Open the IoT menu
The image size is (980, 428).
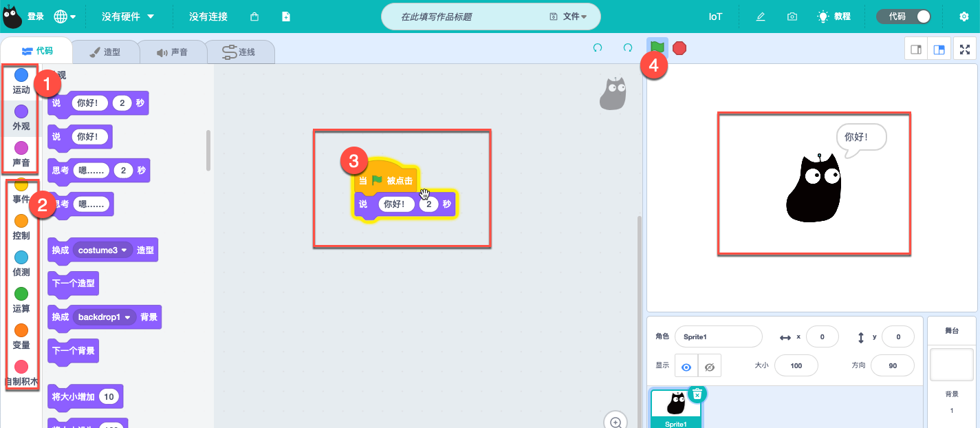[x=715, y=17]
